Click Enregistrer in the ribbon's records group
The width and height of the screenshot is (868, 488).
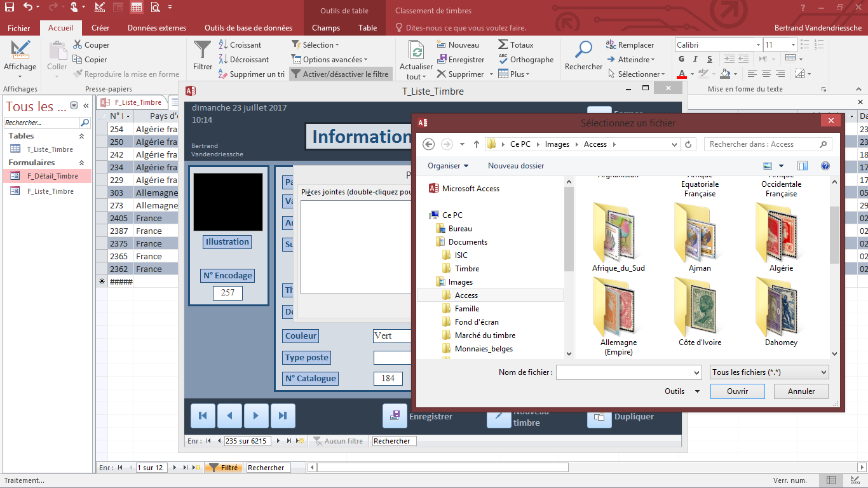click(461, 60)
